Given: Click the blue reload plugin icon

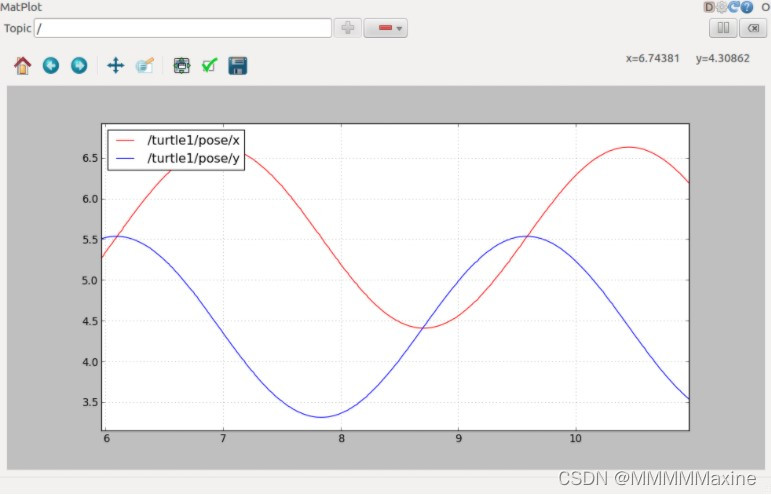Looking at the screenshot, I should click(x=734, y=7).
